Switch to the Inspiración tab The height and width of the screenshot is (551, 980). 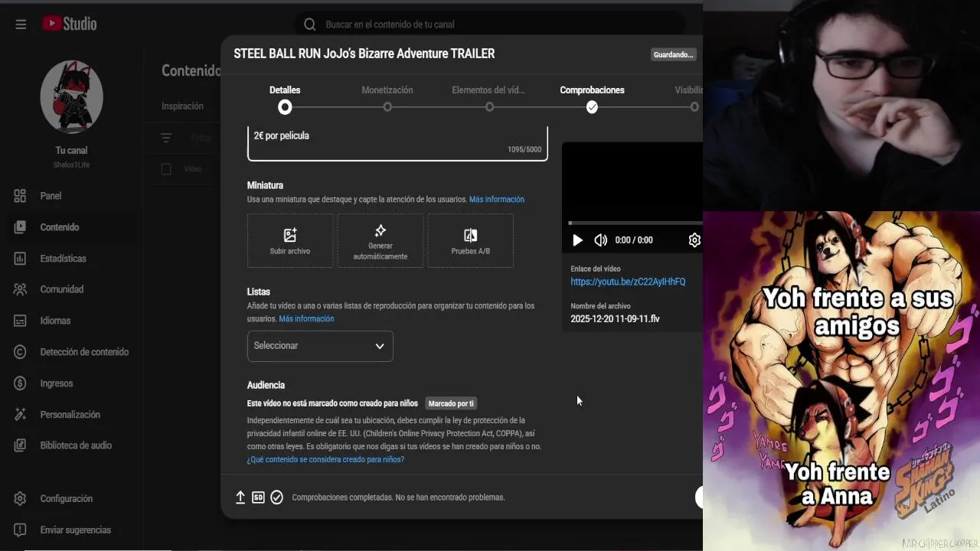(x=182, y=106)
